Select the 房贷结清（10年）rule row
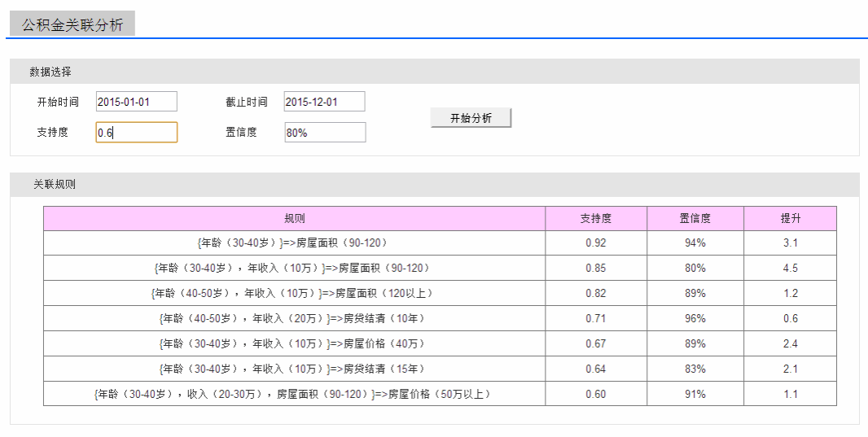 coord(294,318)
